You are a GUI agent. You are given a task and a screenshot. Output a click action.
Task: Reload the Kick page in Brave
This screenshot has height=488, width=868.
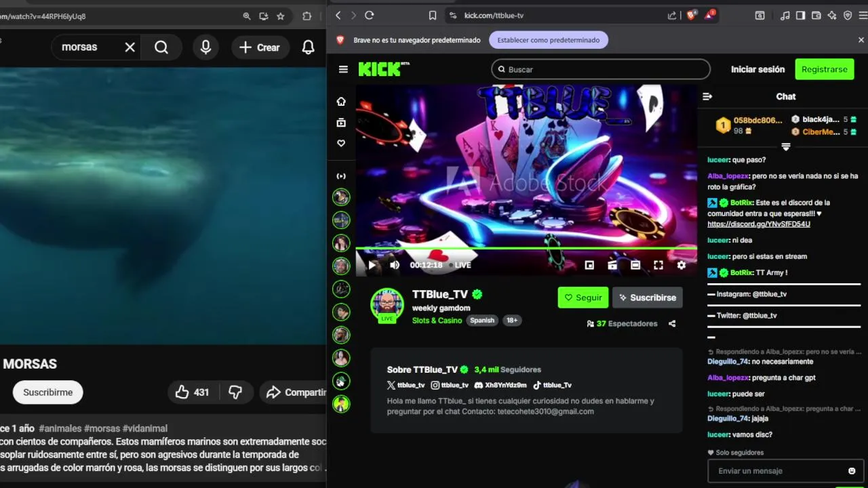pyautogui.click(x=370, y=16)
